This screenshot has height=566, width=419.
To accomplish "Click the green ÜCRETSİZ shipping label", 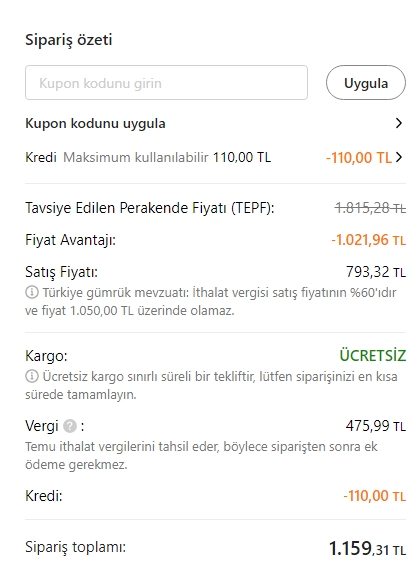I will pyautogui.click(x=372, y=356).
